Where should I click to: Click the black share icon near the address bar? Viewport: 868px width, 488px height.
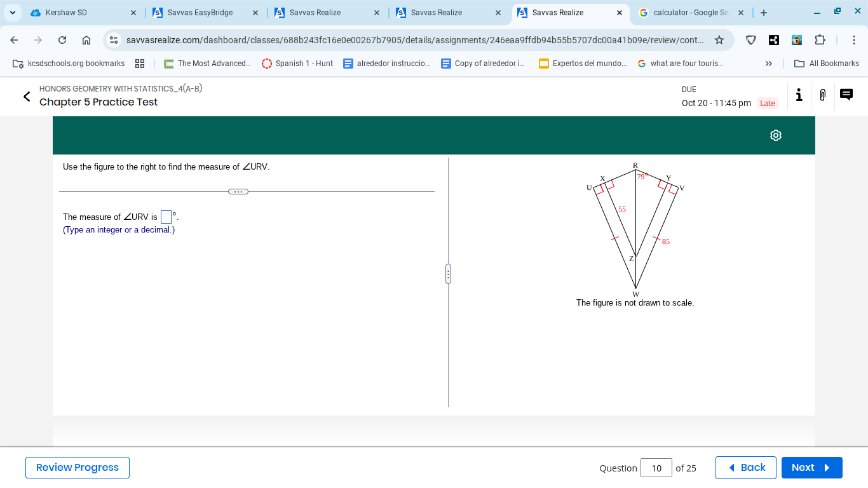point(774,39)
